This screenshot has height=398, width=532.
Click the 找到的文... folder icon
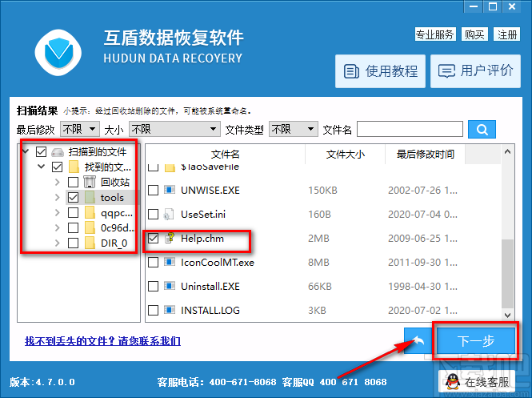click(74, 167)
